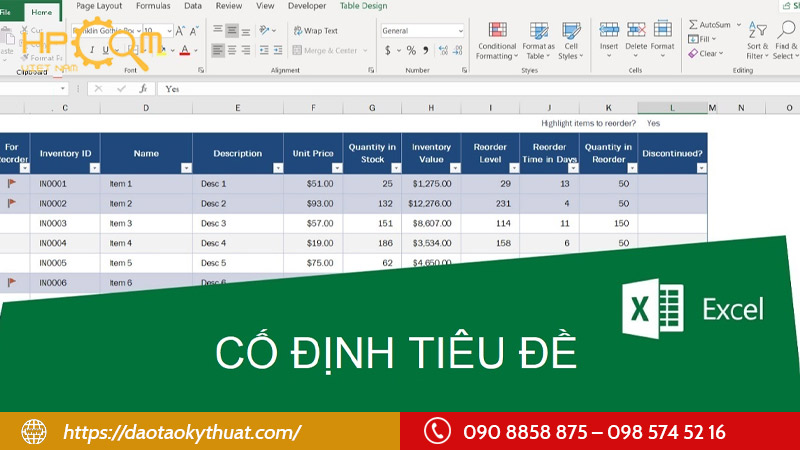Apply red font color button

pos(185,50)
